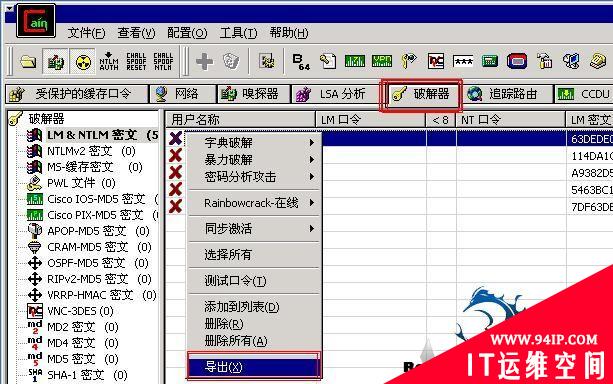
Task: Select SHA-1 密文 tree item
Action: (87, 375)
